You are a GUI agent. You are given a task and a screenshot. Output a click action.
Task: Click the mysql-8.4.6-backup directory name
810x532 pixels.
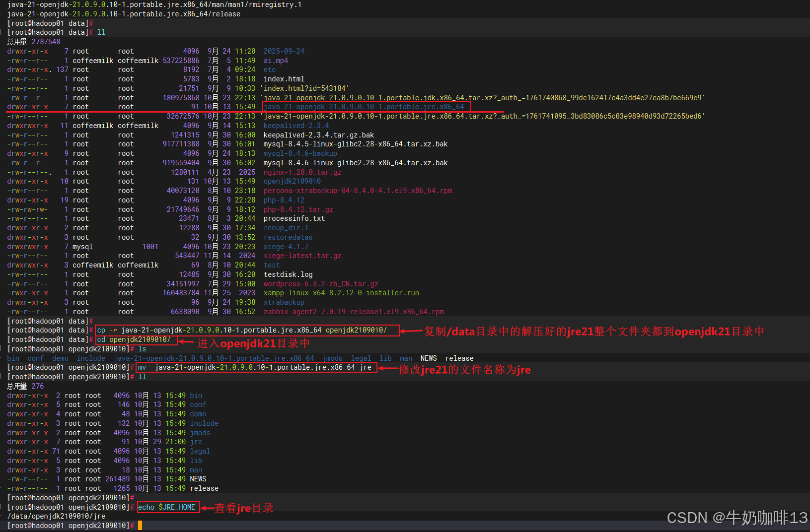300,153
